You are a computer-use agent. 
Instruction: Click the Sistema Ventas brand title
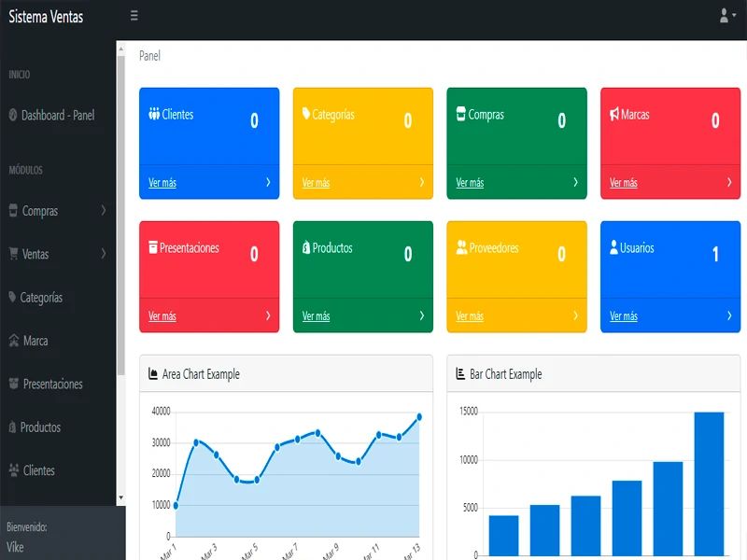46,16
